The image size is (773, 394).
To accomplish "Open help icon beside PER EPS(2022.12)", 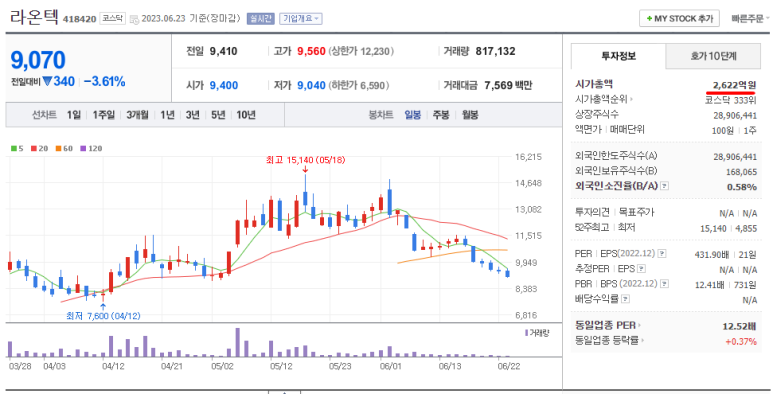I will click(x=662, y=254).
